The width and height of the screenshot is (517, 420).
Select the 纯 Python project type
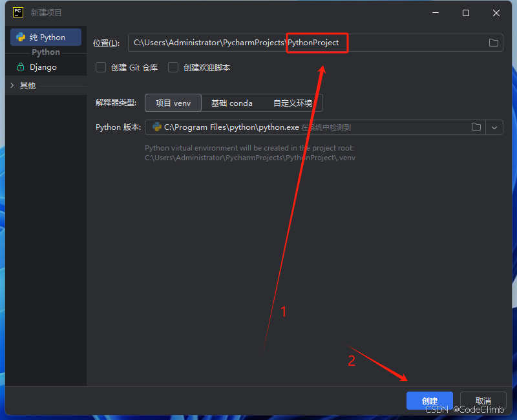tap(46, 37)
